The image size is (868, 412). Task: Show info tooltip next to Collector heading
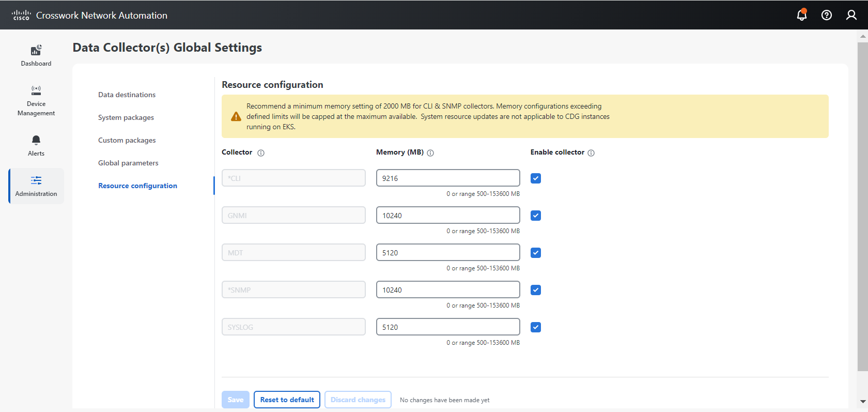pyautogui.click(x=261, y=153)
